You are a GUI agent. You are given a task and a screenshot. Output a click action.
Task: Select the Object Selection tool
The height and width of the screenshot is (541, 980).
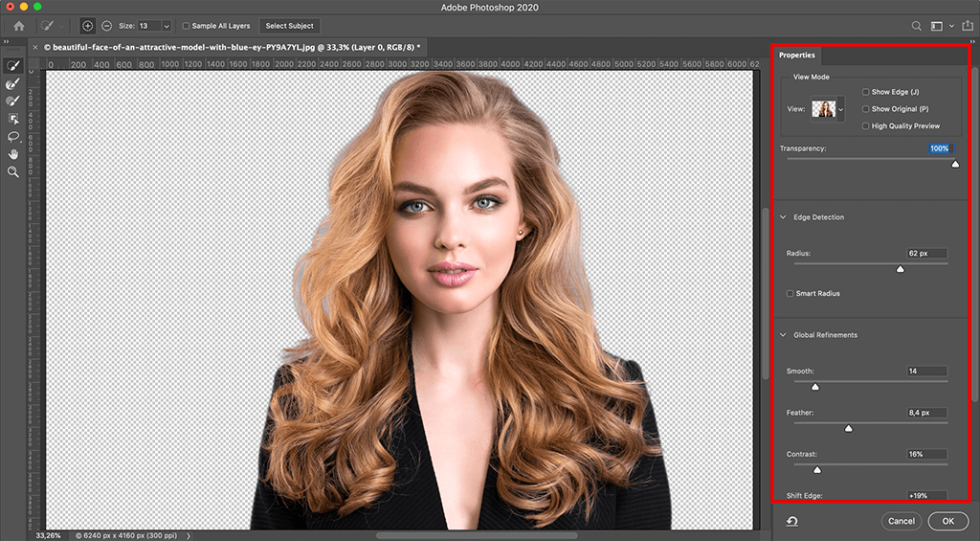pos(13,119)
